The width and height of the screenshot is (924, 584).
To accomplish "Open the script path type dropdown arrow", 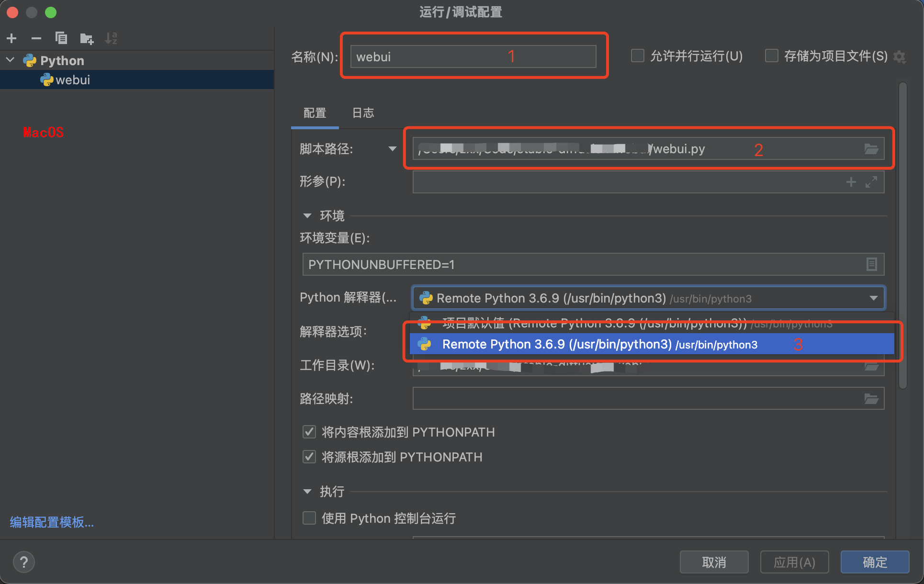I will click(392, 149).
